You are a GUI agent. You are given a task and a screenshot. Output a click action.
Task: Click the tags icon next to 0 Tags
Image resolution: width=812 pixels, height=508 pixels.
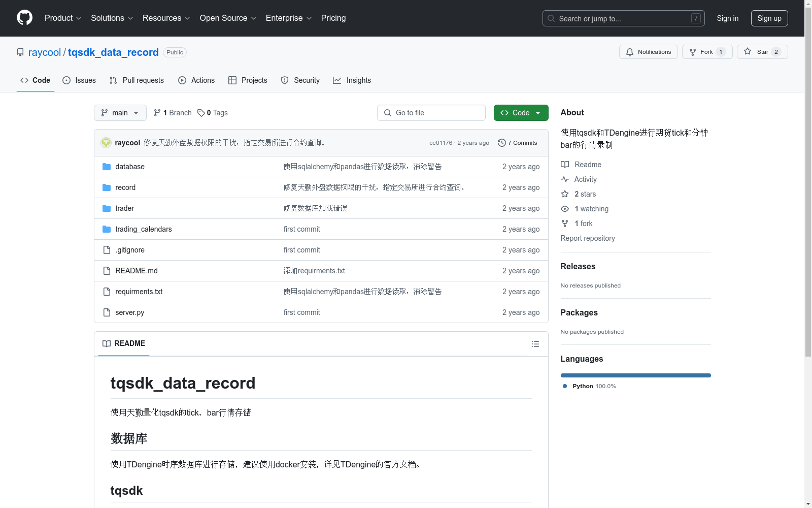(x=201, y=113)
